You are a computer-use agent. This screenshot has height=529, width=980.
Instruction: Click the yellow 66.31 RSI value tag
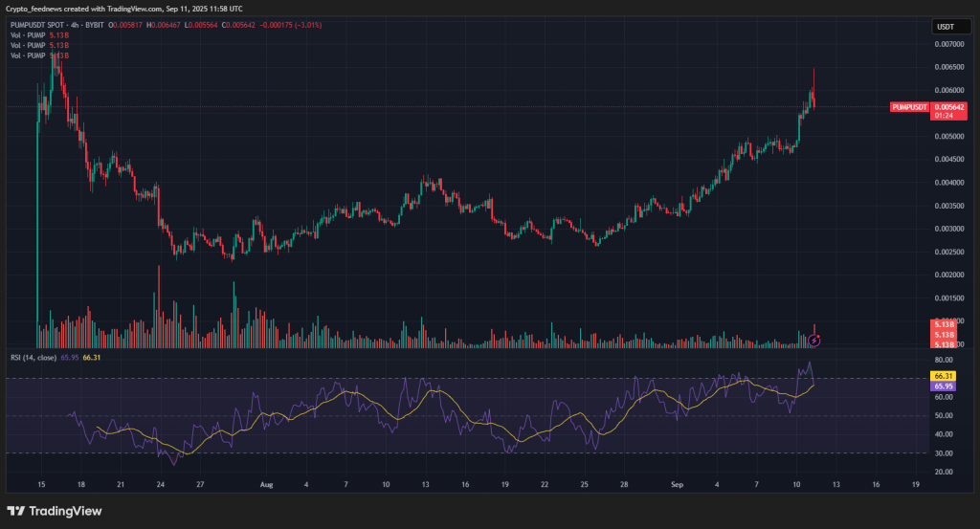click(x=943, y=377)
